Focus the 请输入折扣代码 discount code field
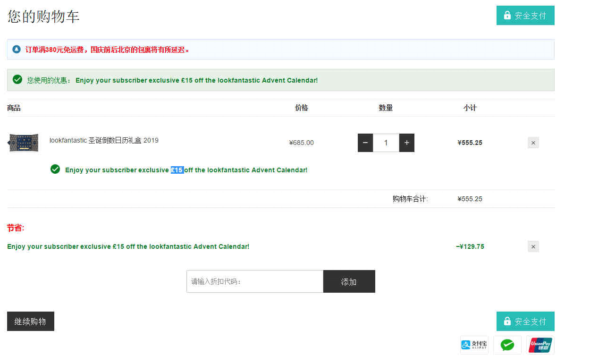Viewport: 590px width, 364px height. pos(255,281)
